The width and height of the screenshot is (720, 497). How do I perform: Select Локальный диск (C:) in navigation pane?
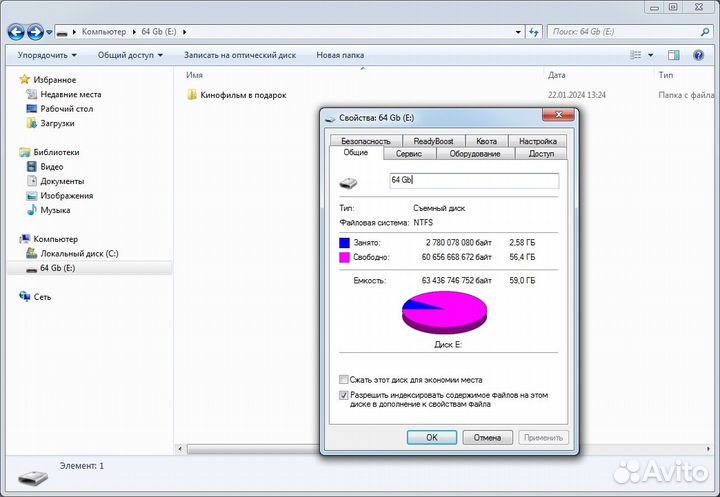(x=79, y=254)
